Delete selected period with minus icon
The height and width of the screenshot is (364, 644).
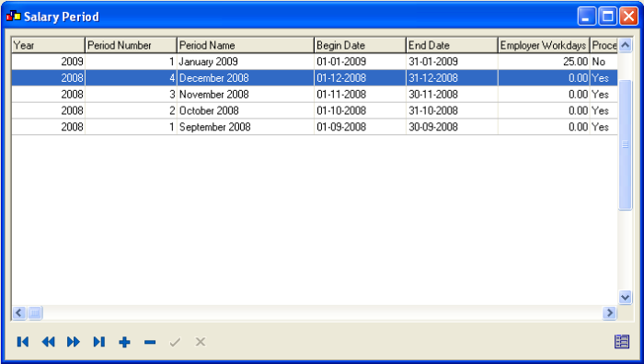[x=150, y=342]
